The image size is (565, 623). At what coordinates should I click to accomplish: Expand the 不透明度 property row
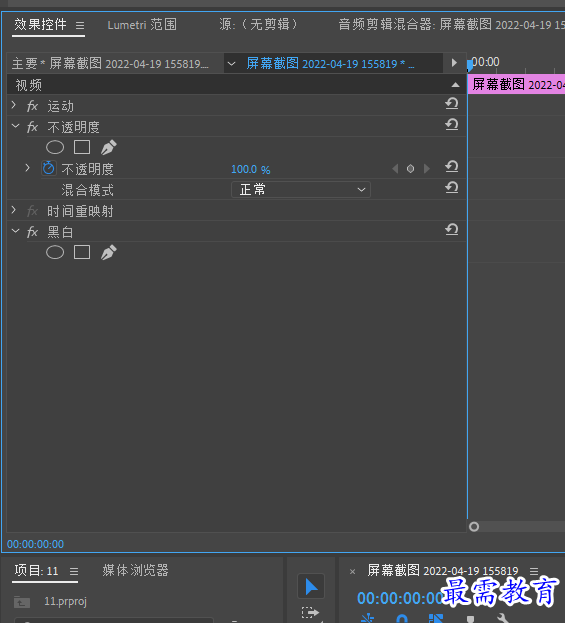[x=27, y=168]
